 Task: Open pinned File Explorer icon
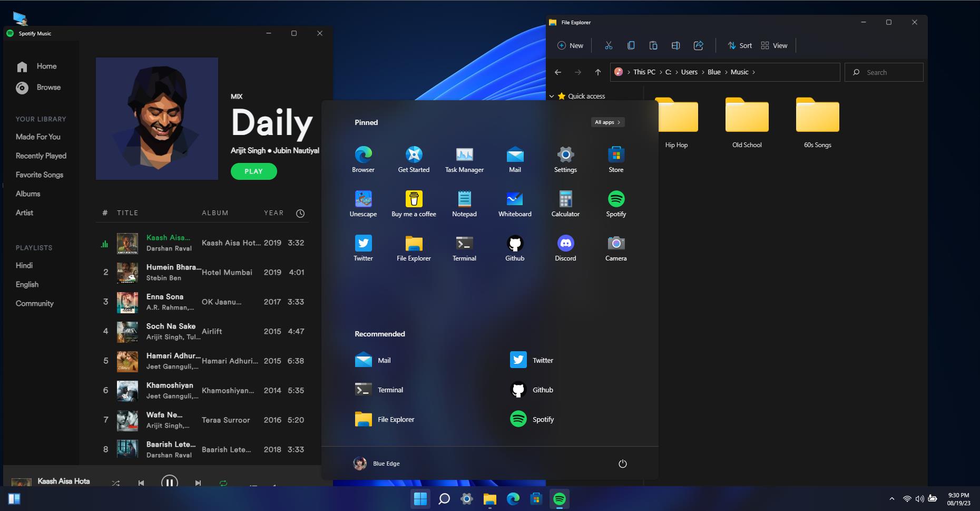click(x=414, y=248)
